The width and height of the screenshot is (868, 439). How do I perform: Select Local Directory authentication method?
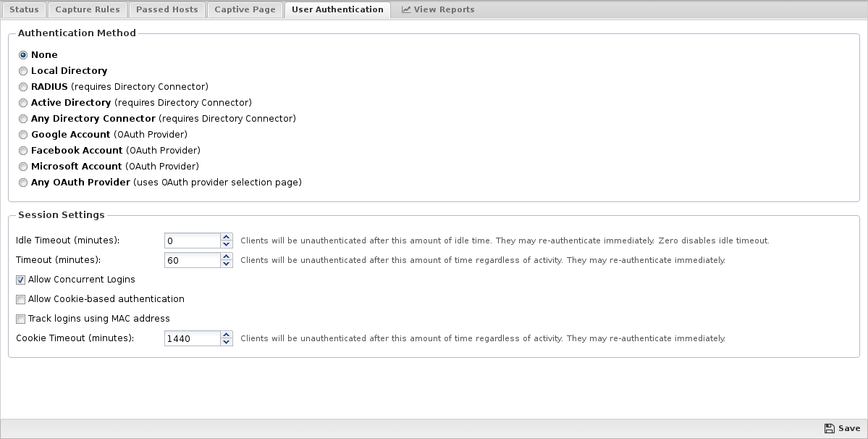pyautogui.click(x=22, y=71)
